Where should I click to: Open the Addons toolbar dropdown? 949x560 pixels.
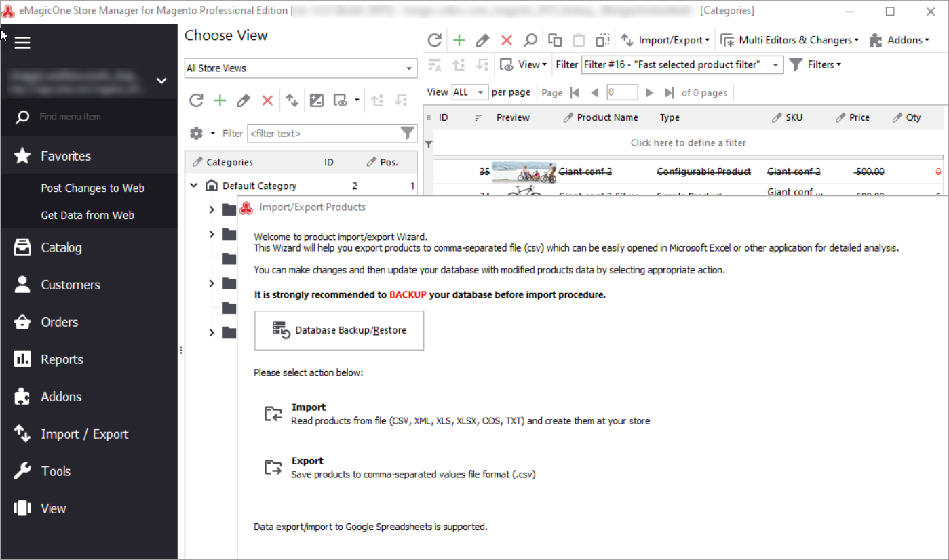click(899, 40)
